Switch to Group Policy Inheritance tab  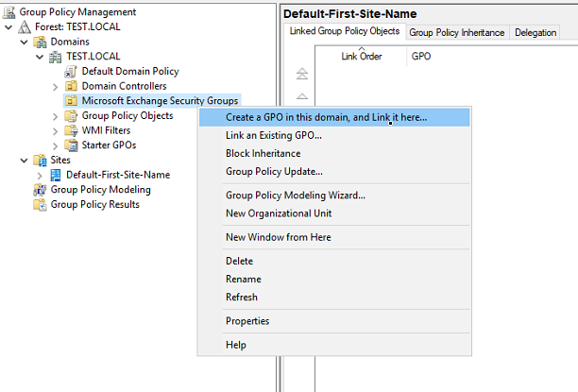457,33
